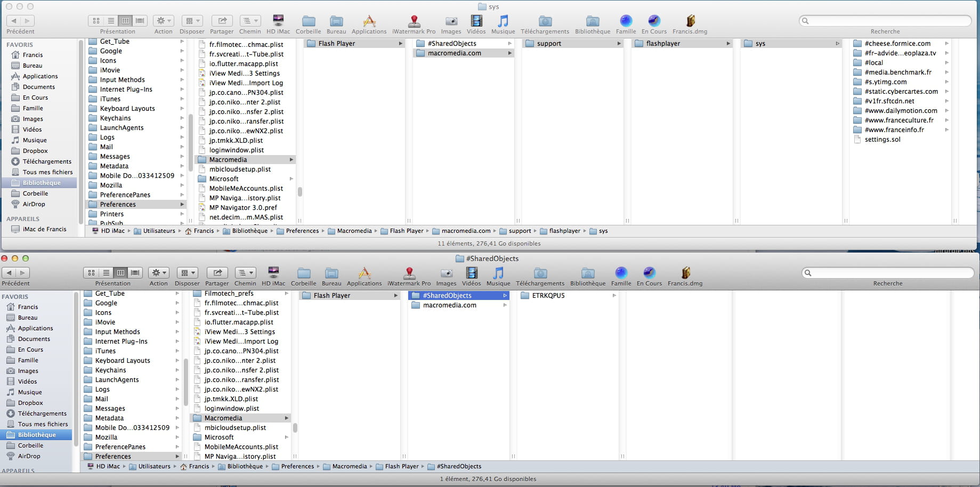The height and width of the screenshot is (487, 980).
Task: Click Partager share button in top window
Action: [x=222, y=21]
